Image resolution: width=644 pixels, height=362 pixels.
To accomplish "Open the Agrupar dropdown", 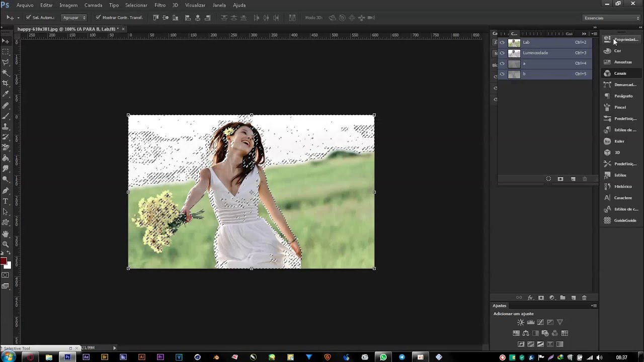I will pyautogui.click(x=74, y=18).
